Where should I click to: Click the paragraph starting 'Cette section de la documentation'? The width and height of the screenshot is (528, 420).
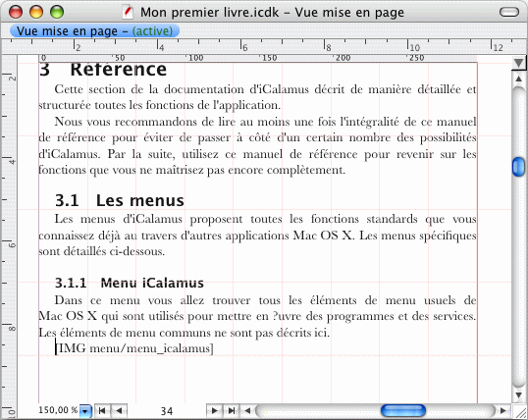pyautogui.click(x=257, y=97)
